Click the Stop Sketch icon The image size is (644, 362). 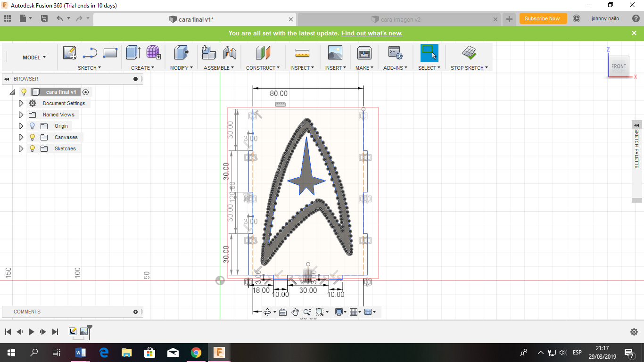469,53
